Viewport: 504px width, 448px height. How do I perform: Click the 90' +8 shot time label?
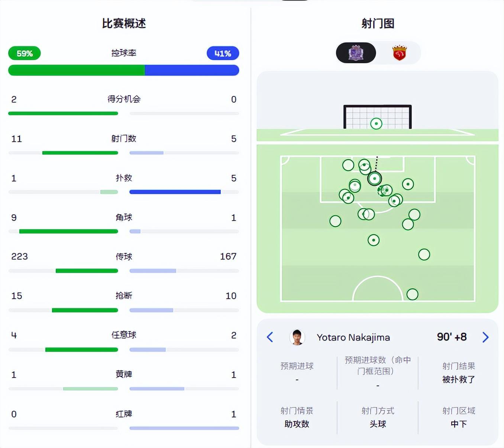click(x=452, y=337)
